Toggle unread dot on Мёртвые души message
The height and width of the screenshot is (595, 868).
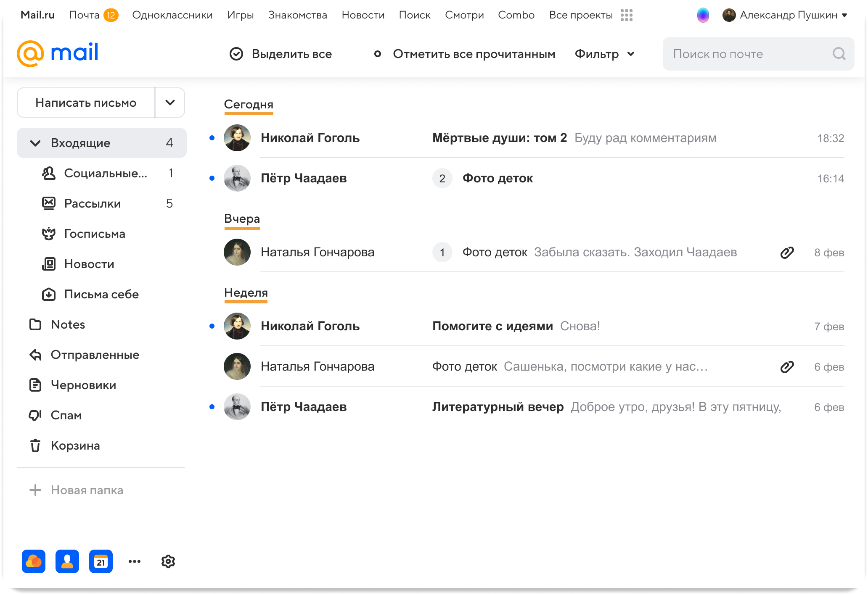(x=212, y=138)
